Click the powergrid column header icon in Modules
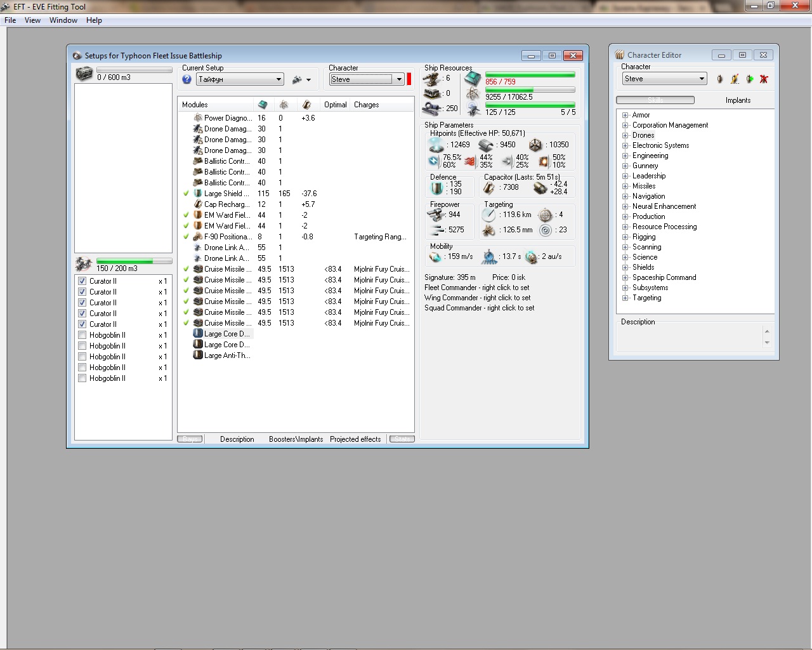The image size is (812, 650). 284,105
